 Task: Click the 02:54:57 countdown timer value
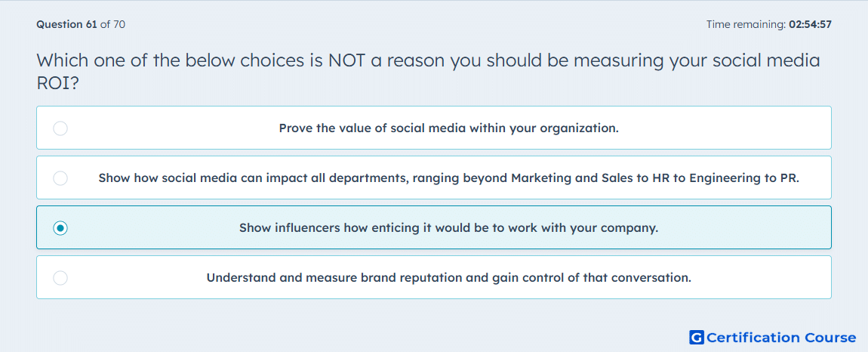click(x=810, y=24)
